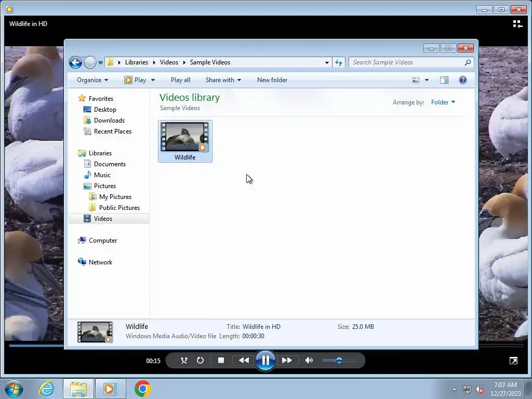Click the forward navigation button
The width and height of the screenshot is (532, 399).
tap(90, 62)
